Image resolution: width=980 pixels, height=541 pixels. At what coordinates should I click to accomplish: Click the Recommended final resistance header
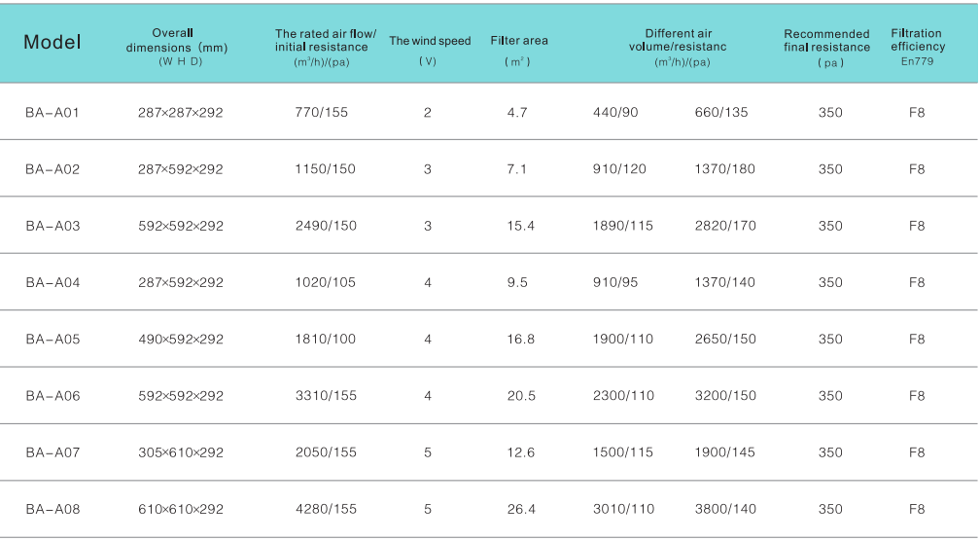826,47
